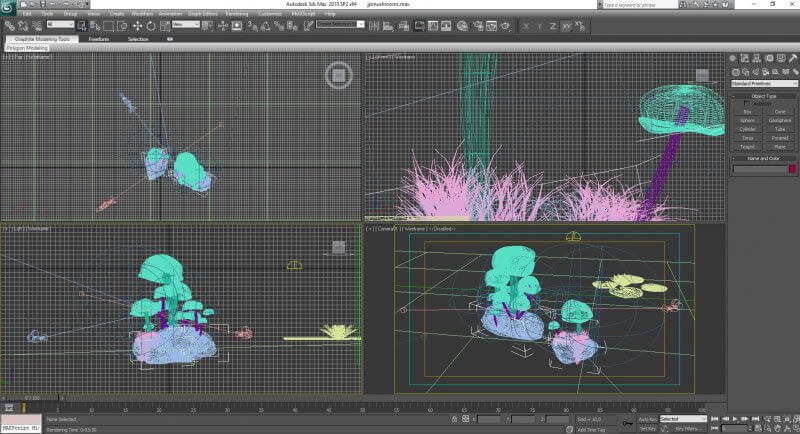Enable the AutoGrid checkbox
This screenshot has height=434, width=800.
click(x=747, y=104)
